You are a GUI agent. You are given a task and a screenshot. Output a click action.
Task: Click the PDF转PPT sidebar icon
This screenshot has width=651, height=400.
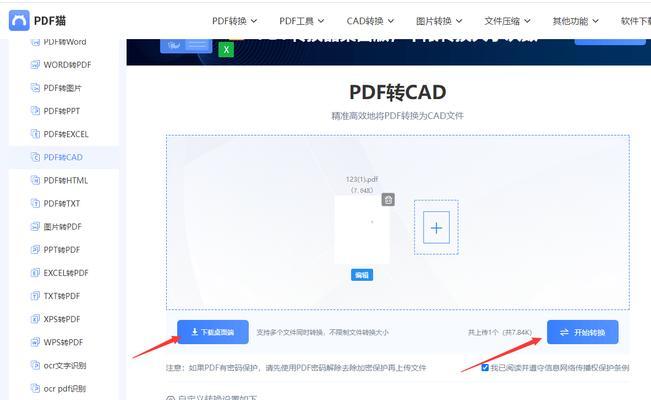[35, 111]
